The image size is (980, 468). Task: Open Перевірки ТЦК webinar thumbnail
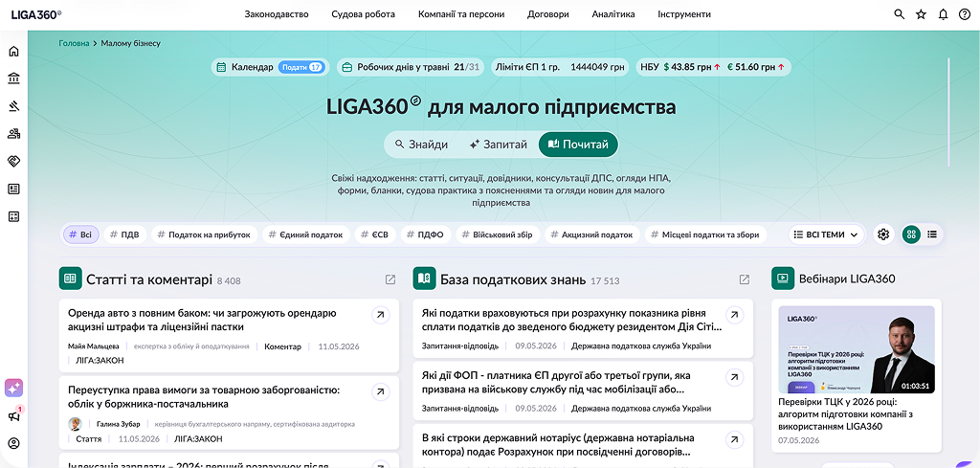[857, 349]
